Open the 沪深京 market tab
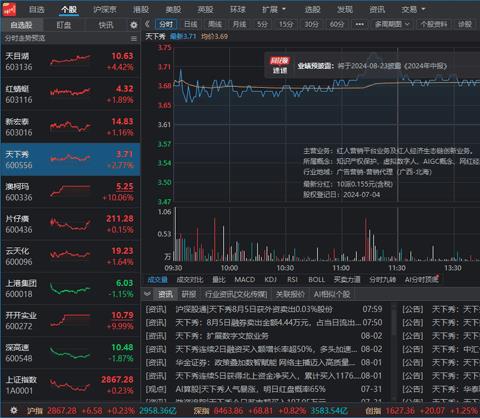 coord(105,9)
